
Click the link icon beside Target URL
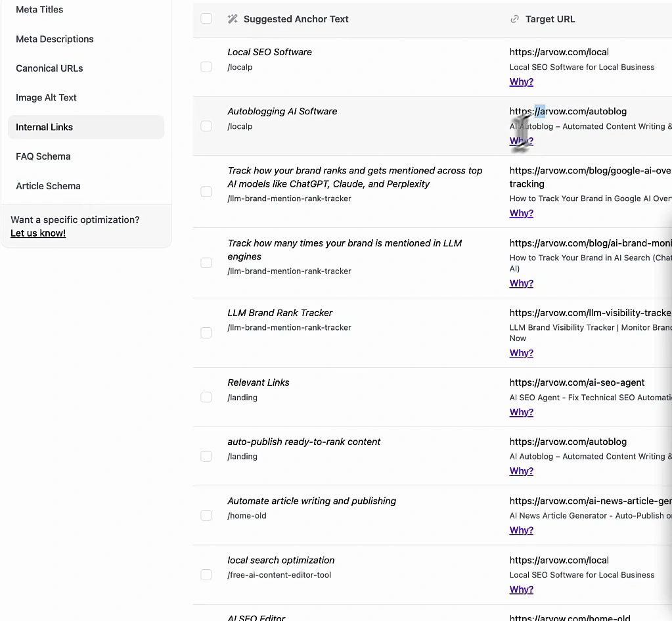pos(515,19)
